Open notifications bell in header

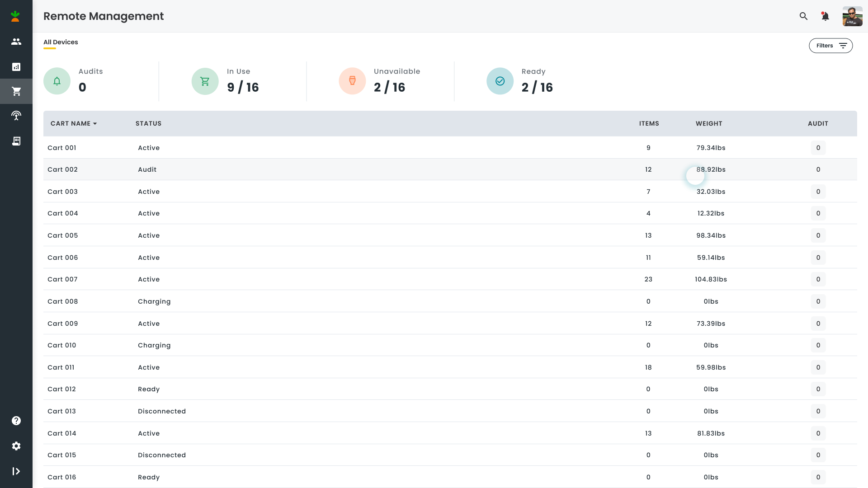(x=825, y=16)
